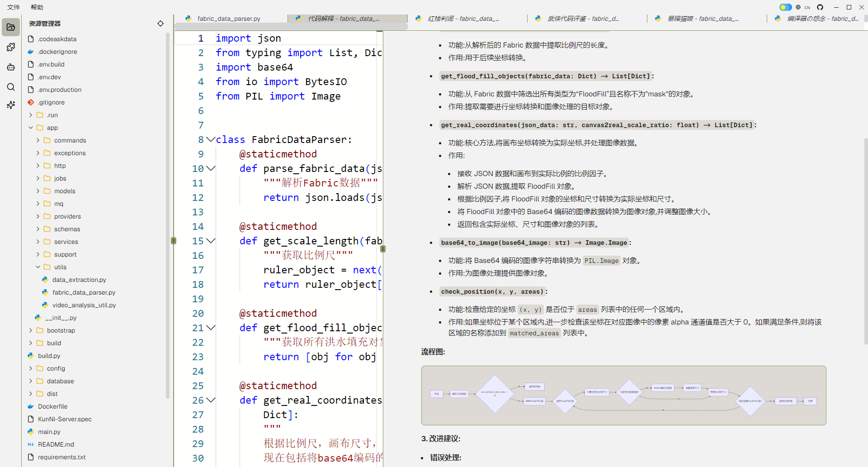The width and height of the screenshot is (868, 467).
Task: Open the robot assistant icon in the sidebar
Action: pos(11,67)
